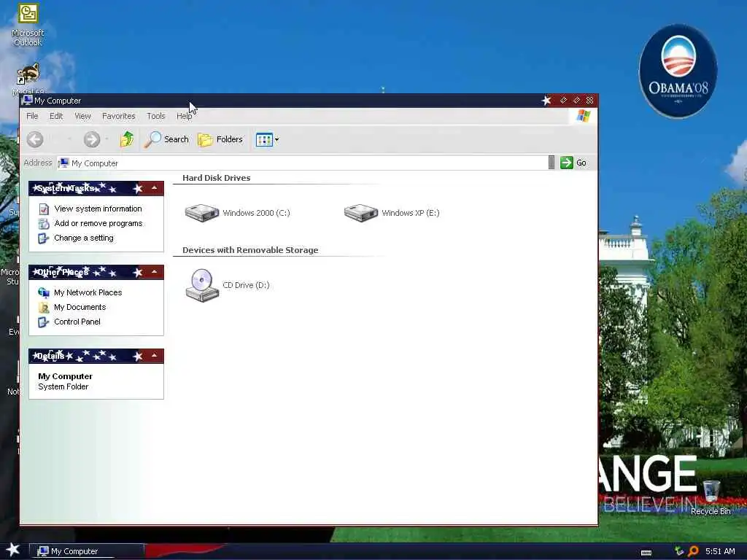Open the Forward history dropdown arrow
Viewport: 747px width, 560px height.
(107, 139)
